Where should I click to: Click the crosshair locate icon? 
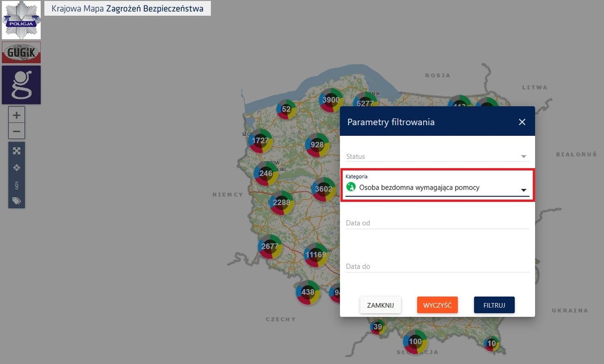pos(17,167)
